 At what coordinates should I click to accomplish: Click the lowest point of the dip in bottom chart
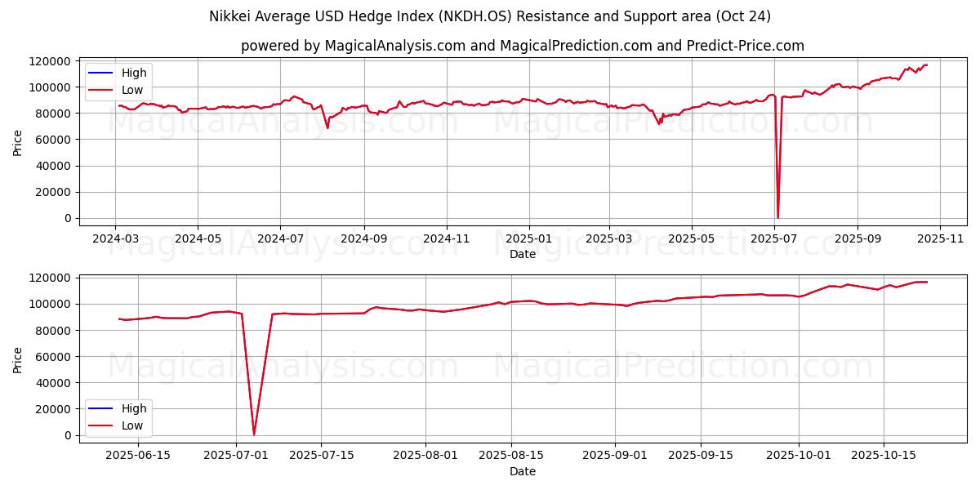click(x=254, y=434)
